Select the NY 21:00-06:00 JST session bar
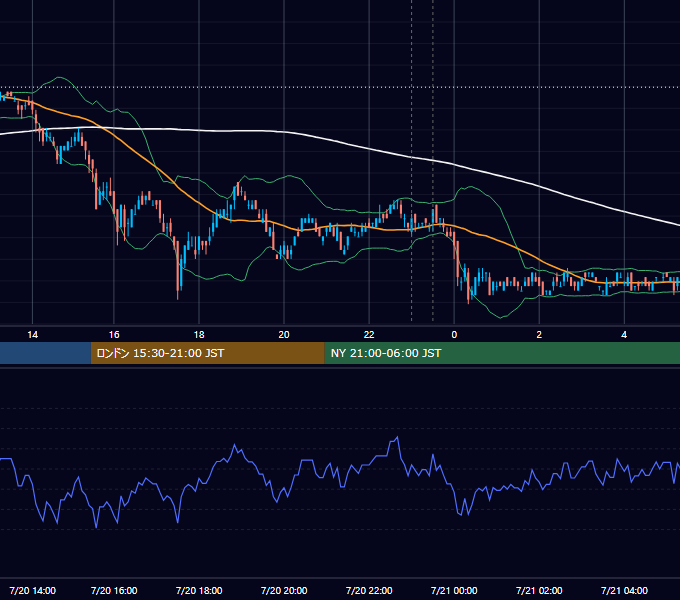 click(x=502, y=353)
